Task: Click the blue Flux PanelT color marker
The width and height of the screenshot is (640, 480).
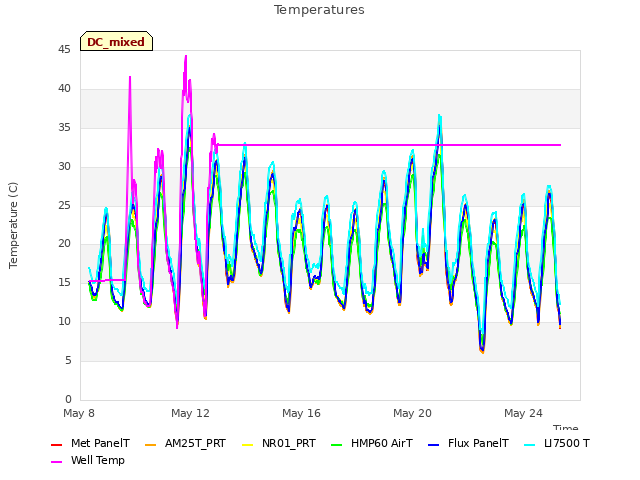Action: pos(434,445)
